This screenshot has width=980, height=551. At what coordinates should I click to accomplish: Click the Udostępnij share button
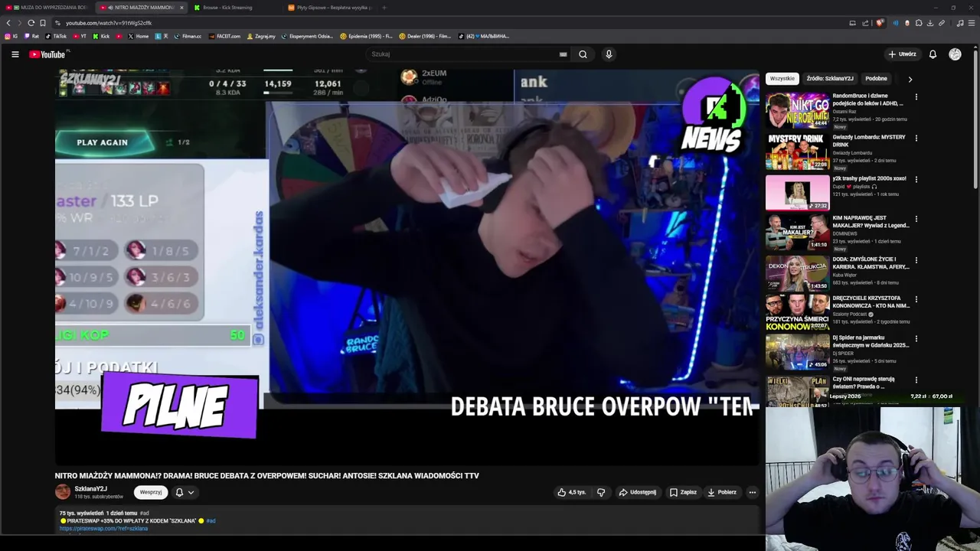638,492
